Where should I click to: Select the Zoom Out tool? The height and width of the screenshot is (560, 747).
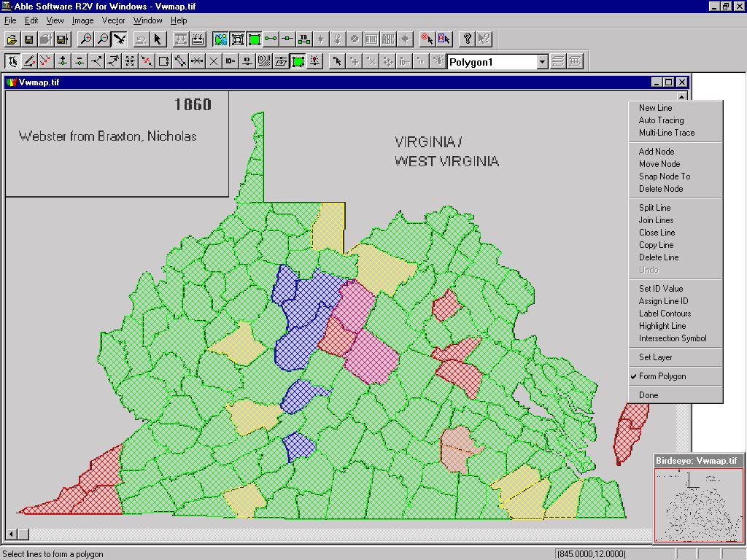click(x=103, y=39)
